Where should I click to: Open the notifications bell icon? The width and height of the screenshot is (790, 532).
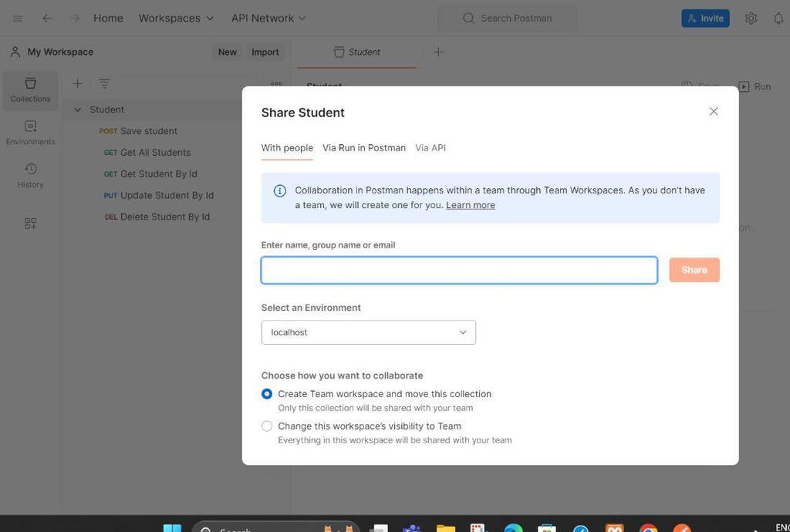coord(778,18)
